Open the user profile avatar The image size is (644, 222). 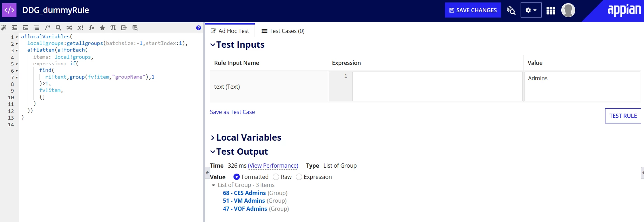click(568, 10)
